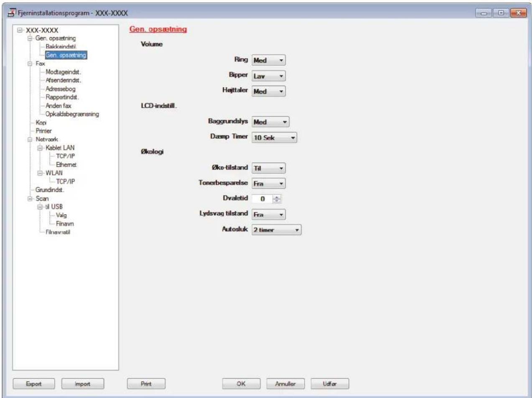This screenshot has width=532, height=398.
Task: Select Printer in the tree
Action: click(43, 131)
